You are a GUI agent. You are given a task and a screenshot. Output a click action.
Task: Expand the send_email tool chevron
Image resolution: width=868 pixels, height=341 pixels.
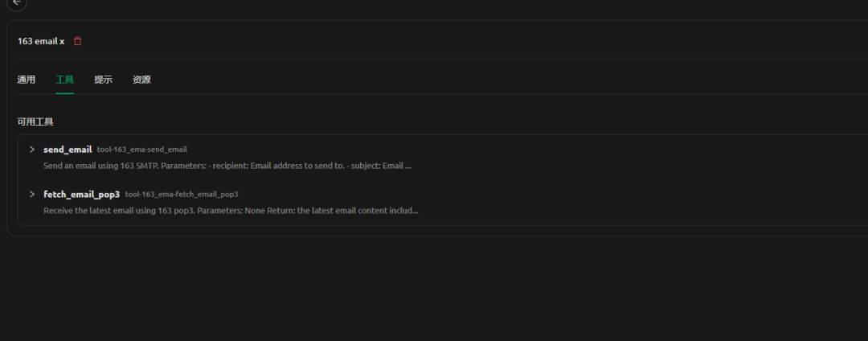32,150
